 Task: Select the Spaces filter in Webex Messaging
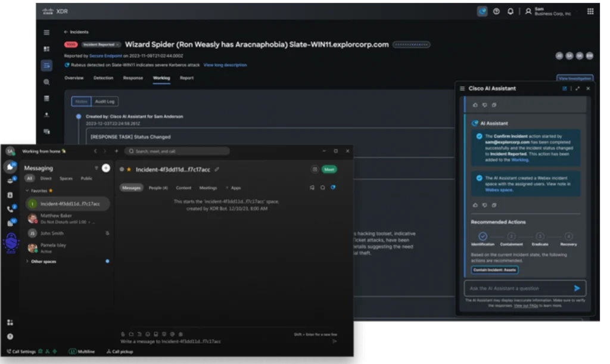(66, 178)
